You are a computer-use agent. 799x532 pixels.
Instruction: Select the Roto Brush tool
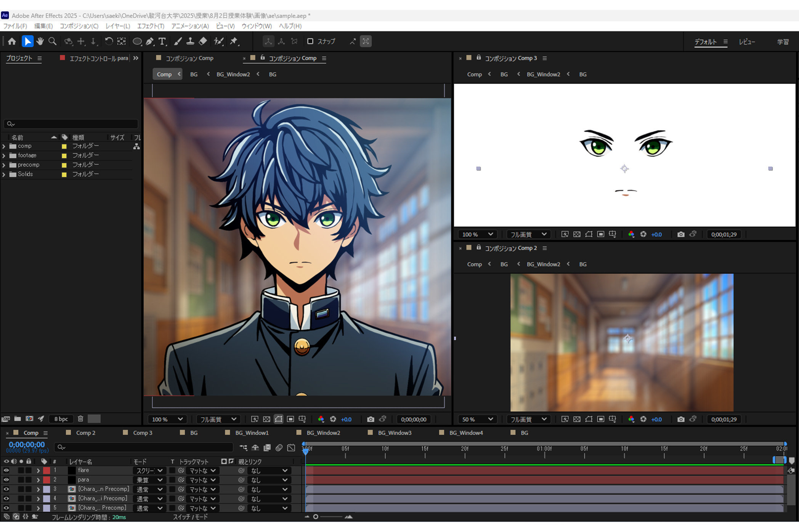(x=219, y=41)
